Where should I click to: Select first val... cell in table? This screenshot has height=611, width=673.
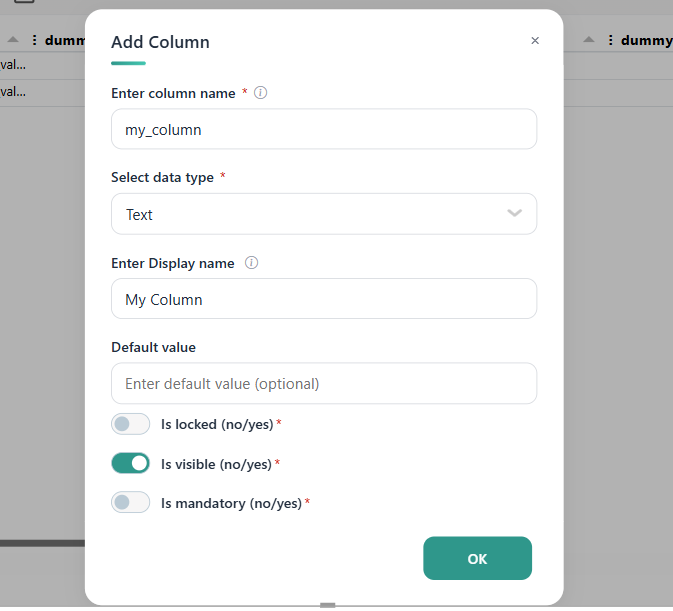point(13,65)
